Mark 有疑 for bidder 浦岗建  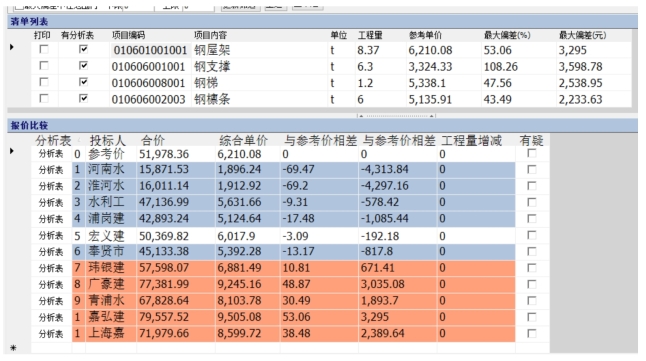[x=532, y=218]
